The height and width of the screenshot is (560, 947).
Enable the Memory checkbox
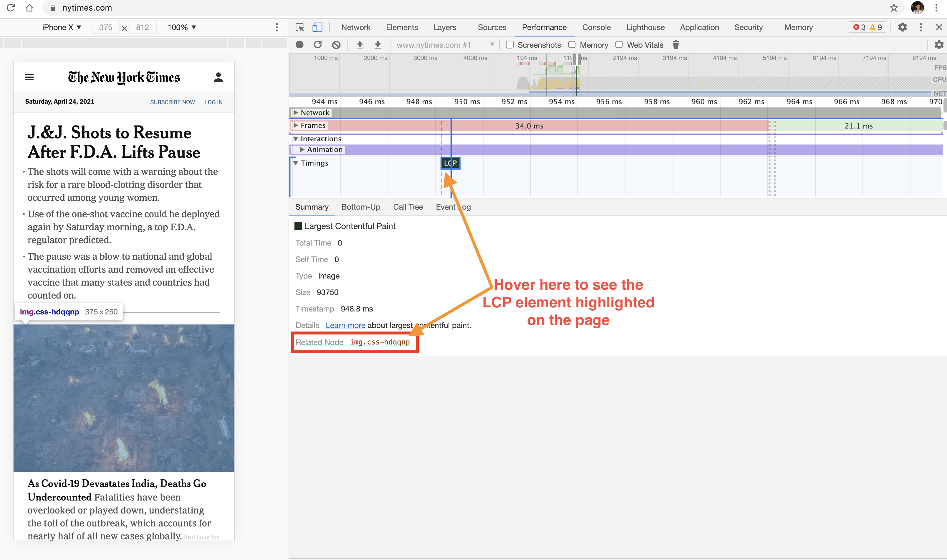coord(572,44)
